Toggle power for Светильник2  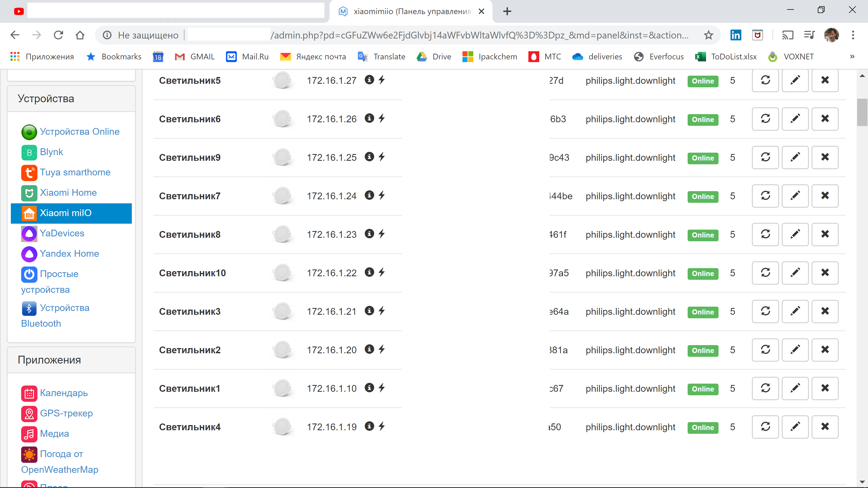[382, 349]
